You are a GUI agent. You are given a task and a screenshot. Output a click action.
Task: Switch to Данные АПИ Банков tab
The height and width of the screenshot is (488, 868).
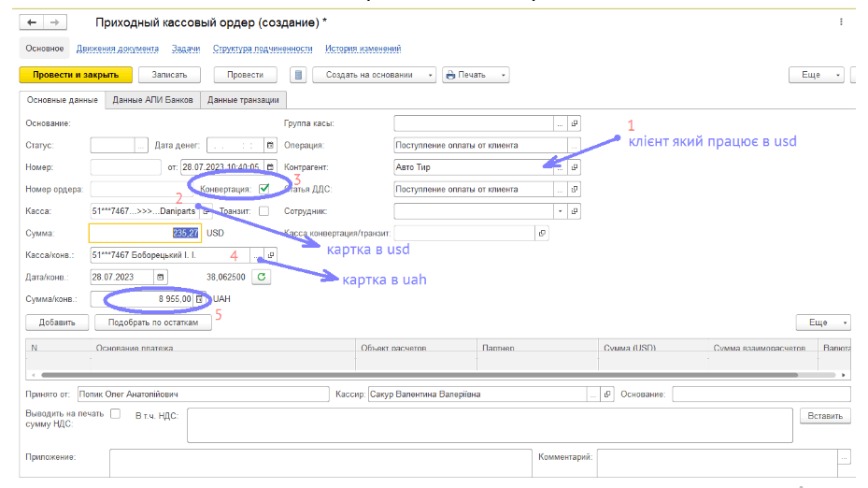[153, 100]
